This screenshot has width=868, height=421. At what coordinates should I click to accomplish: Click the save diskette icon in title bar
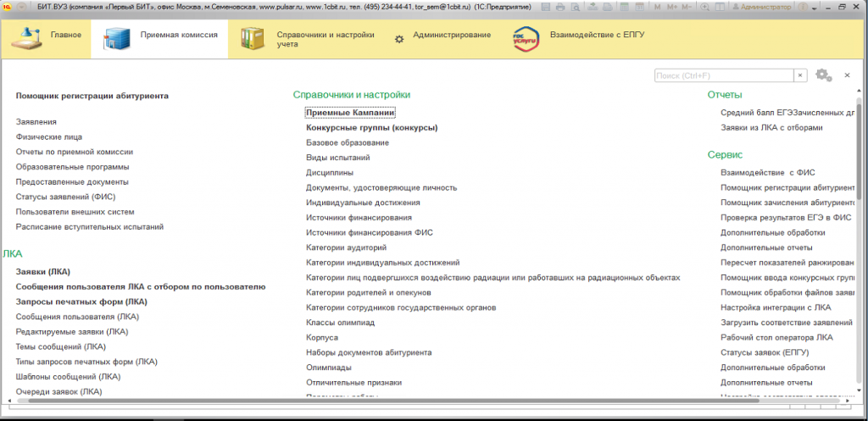click(546, 7)
